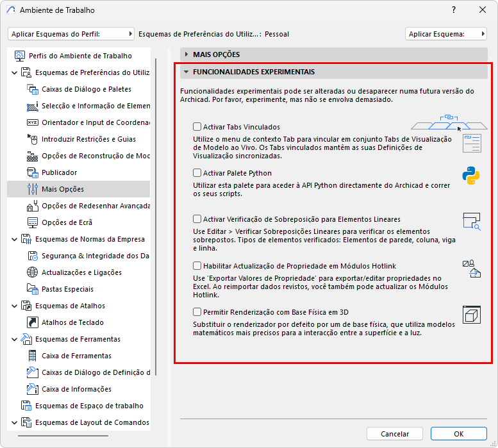This screenshot has width=498, height=448.
Task: Click the Perfis do Ambiente de Trabalho icon
Action: click(20, 56)
